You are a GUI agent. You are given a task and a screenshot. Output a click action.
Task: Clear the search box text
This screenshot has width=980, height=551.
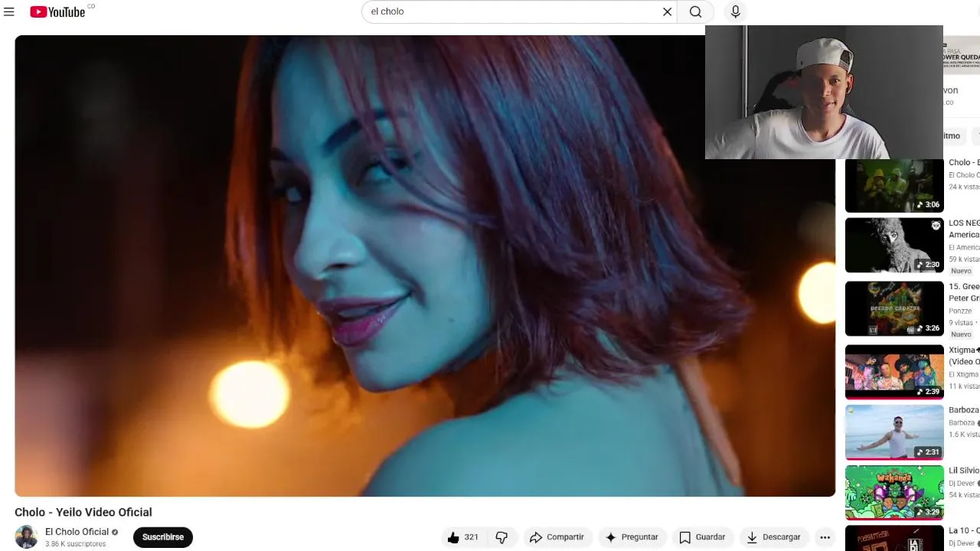(x=667, y=11)
